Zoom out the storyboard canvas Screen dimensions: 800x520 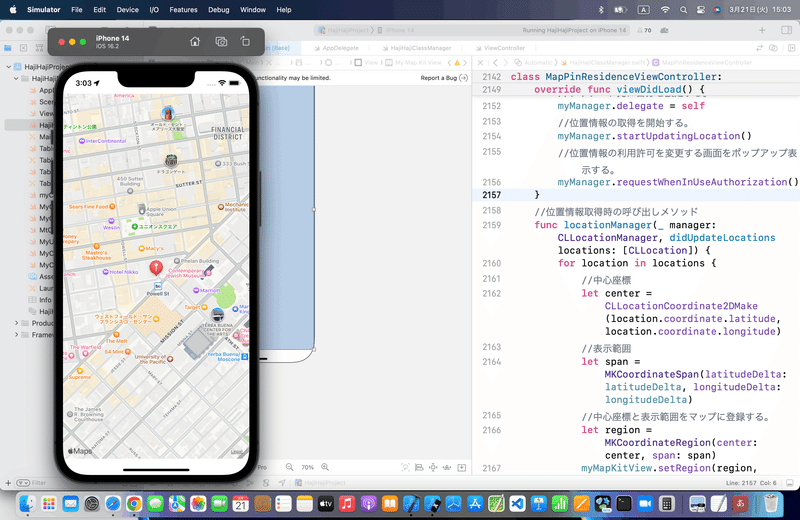click(289, 467)
